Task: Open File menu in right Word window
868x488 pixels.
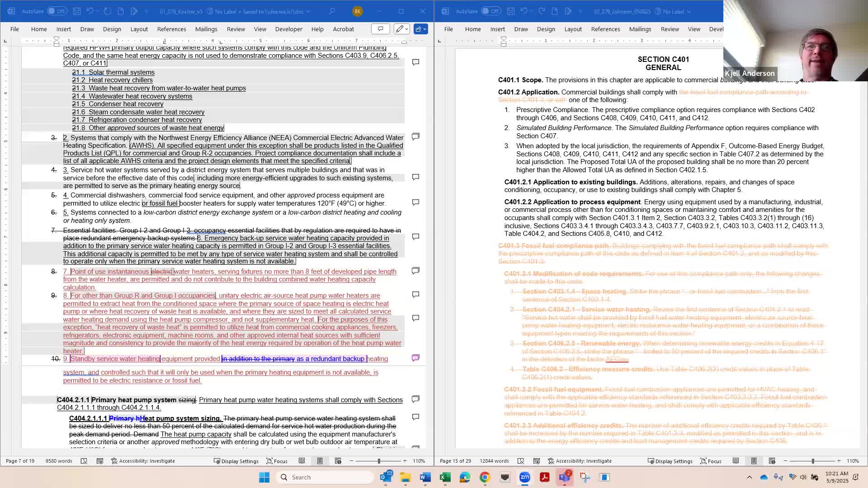Action: pos(448,29)
